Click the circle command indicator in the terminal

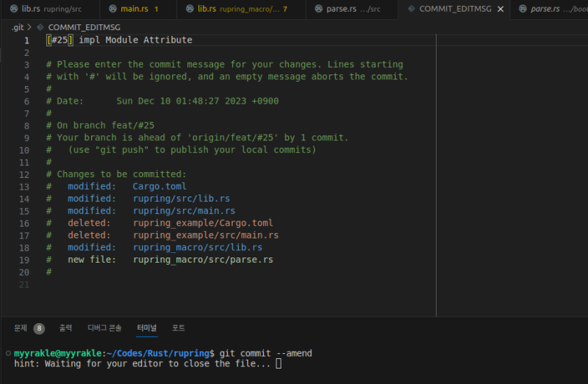pos(7,353)
